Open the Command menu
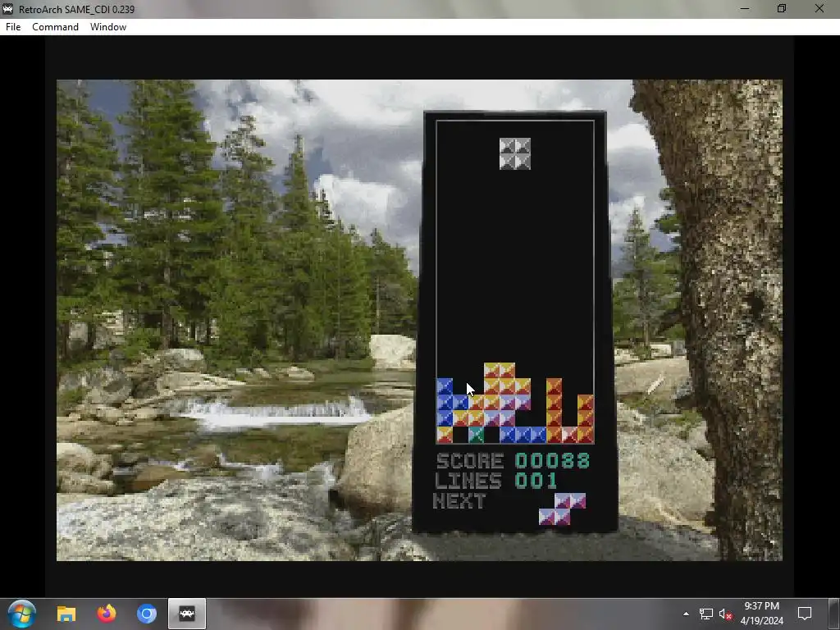The image size is (840, 630). coord(55,27)
